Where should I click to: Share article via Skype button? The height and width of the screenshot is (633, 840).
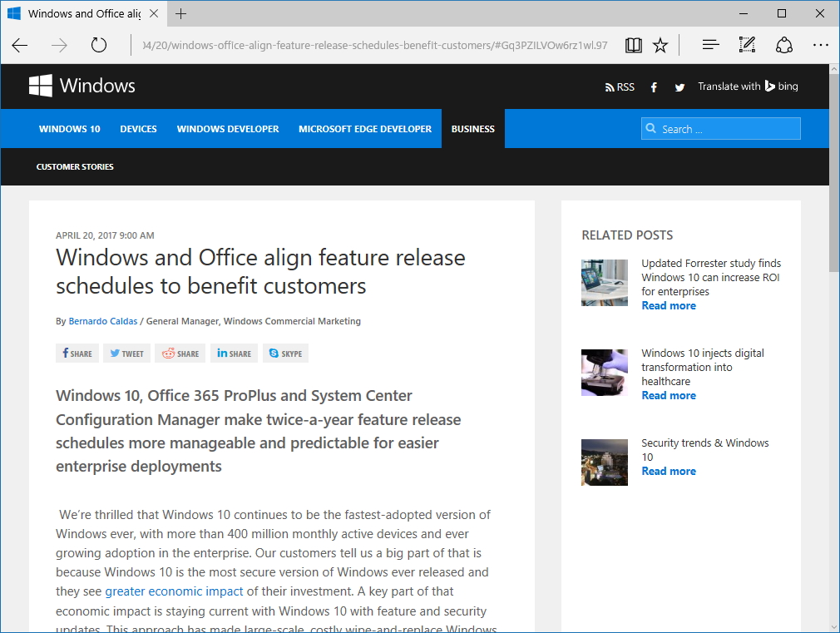click(x=285, y=354)
